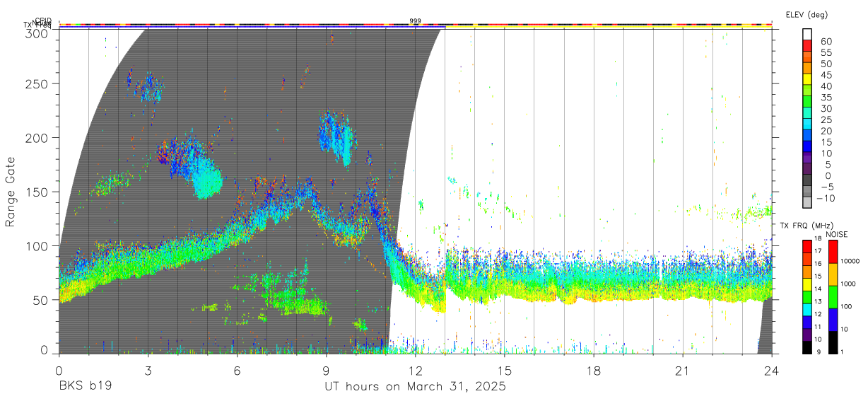Click the '6' tick on the UT hours axis
Screen dimensions: 868x401
[237, 371]
